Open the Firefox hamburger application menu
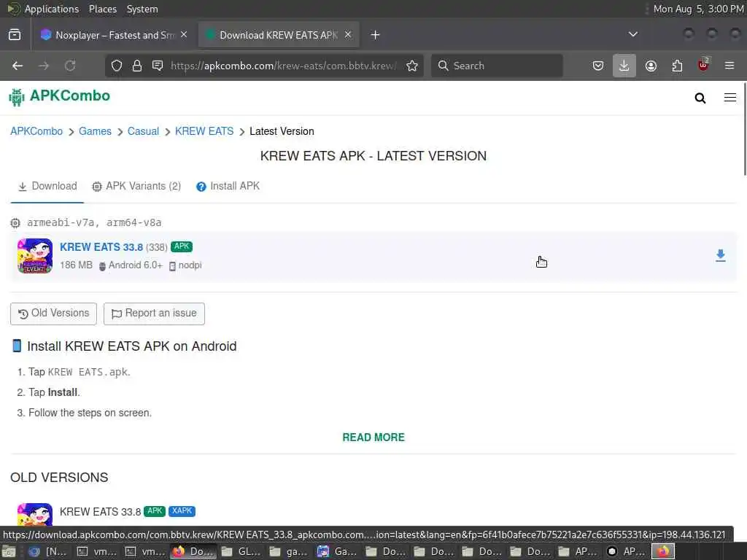Screen dimensions: 747x560 click(x=729, y=66)
